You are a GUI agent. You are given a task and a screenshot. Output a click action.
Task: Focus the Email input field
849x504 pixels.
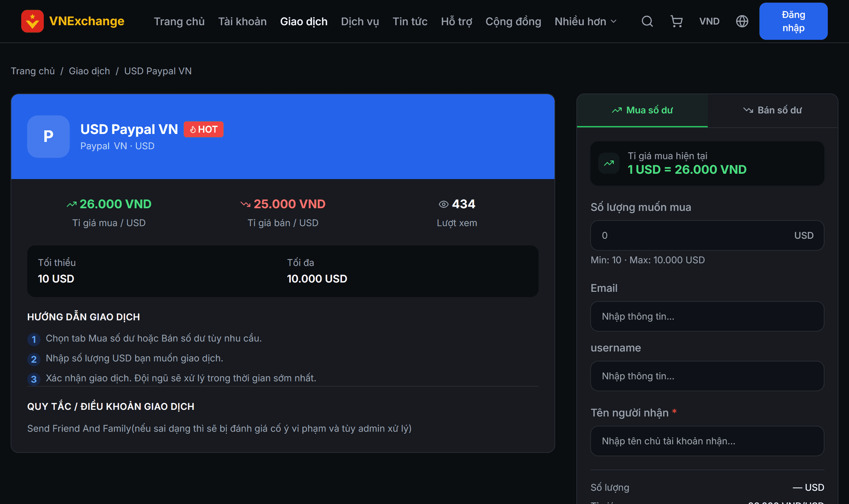707,317
